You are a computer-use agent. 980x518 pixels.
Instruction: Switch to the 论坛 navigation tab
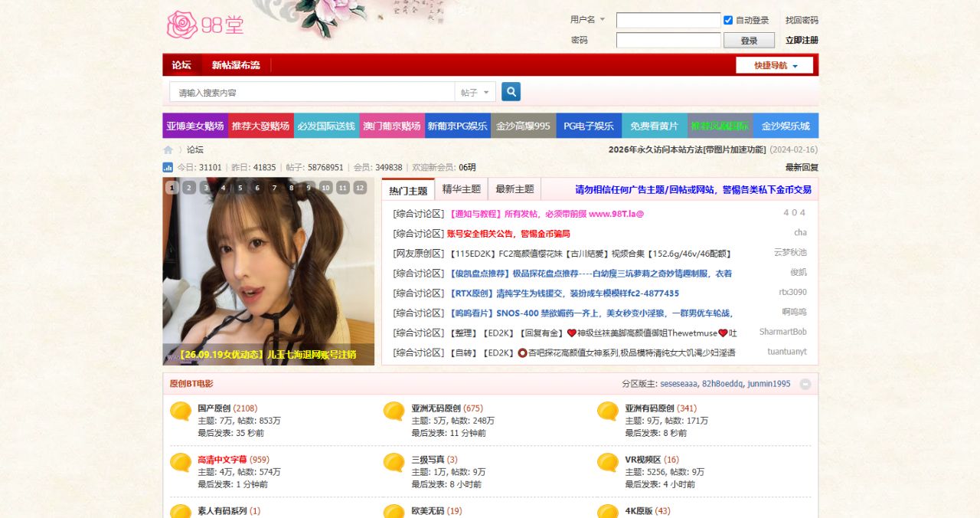(181, 65)
